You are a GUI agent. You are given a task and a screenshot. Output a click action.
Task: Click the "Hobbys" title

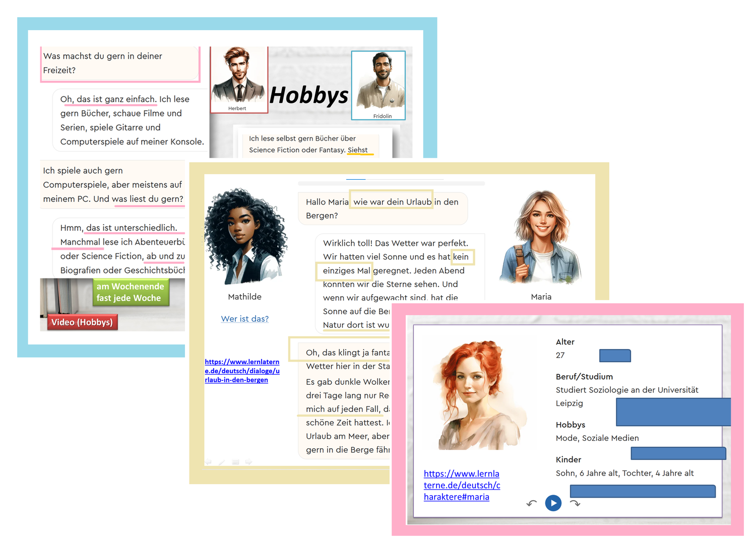(309, 95)
